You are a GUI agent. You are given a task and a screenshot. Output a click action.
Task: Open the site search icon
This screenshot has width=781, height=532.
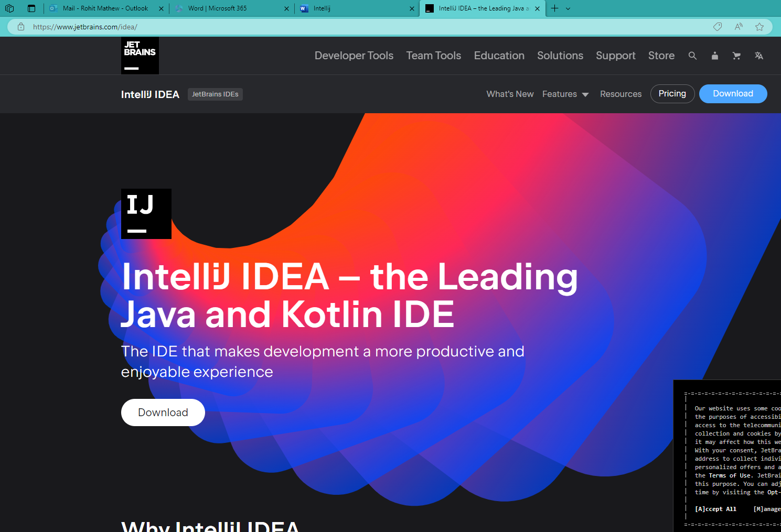[692, 56]
